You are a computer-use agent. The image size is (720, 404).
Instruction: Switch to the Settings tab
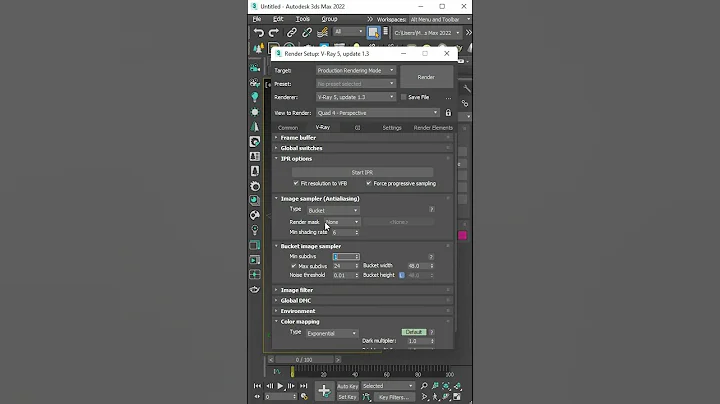click(x=392, y=128)
